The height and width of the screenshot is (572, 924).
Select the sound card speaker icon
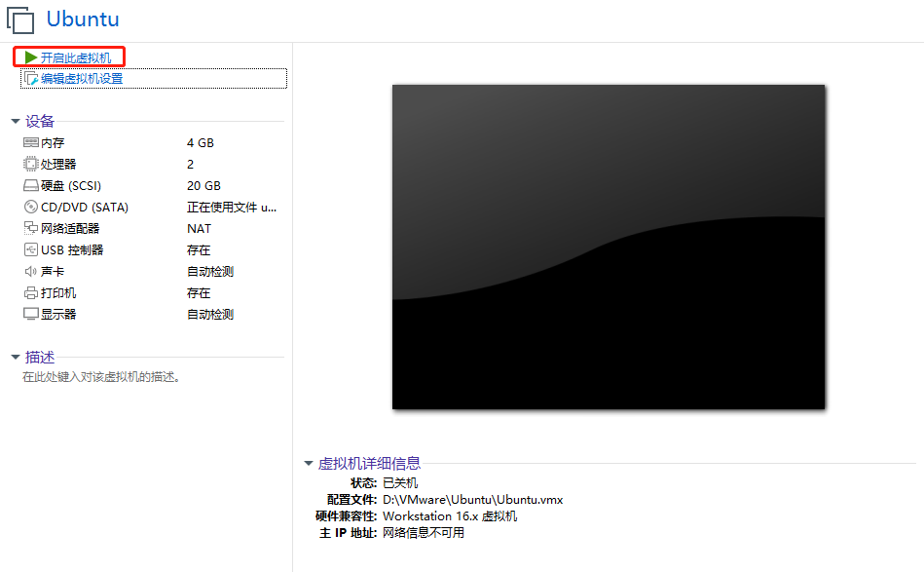30,271
